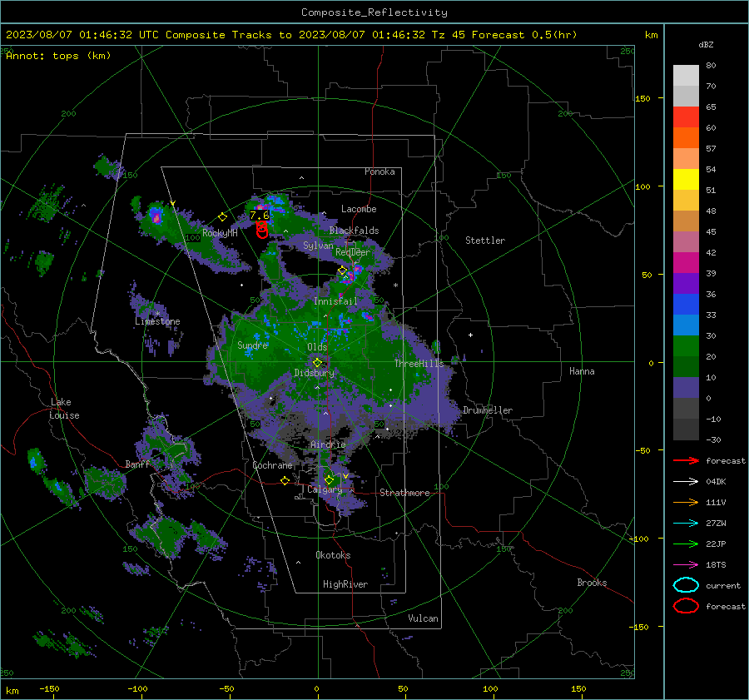Click the Sylvan label
Image resolution: width=749 pixels, height=700 pixels.
318,246
